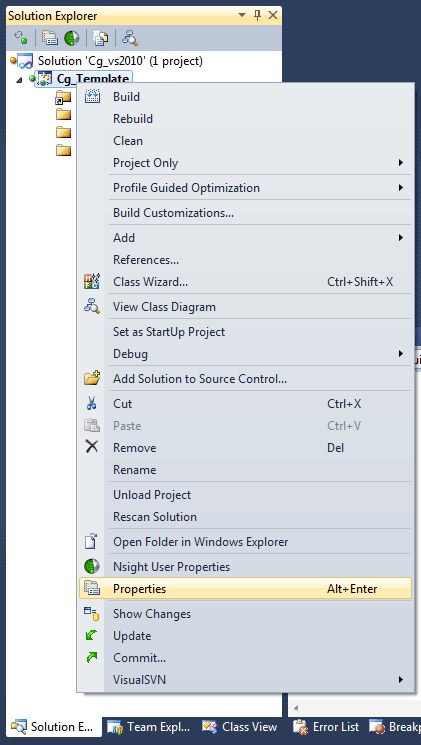The height and width of the screenshot is (745, 421).
Task: Toggle auto-hide pin of Solution Explorer
Action: (258, 15)
